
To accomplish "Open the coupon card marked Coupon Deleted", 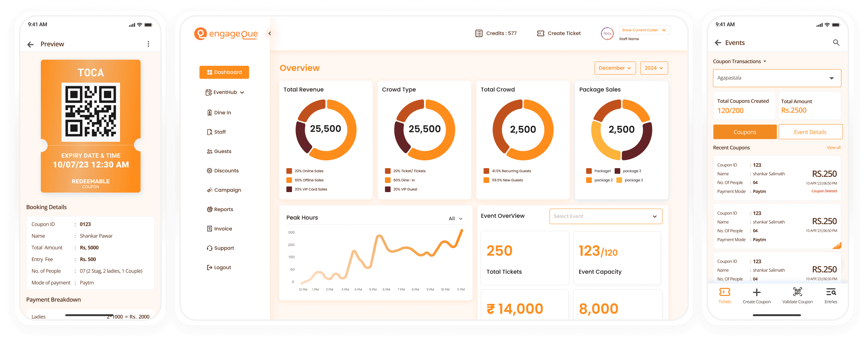I will click(777, 178).
